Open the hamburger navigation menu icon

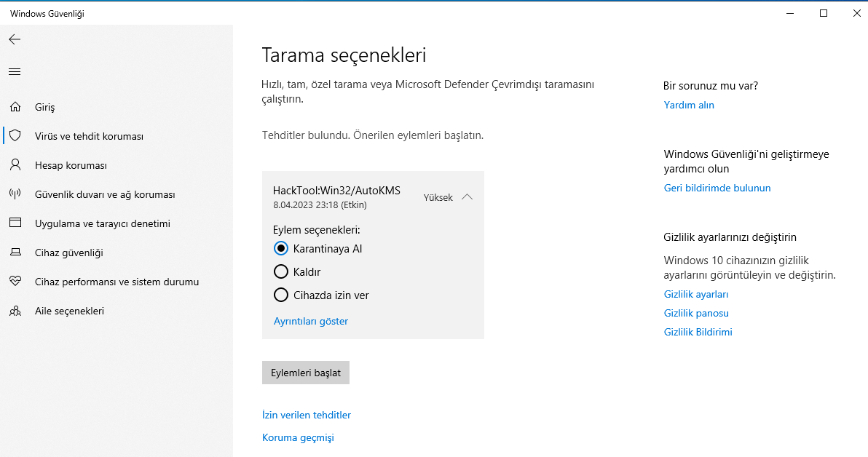tap(15, 72)
